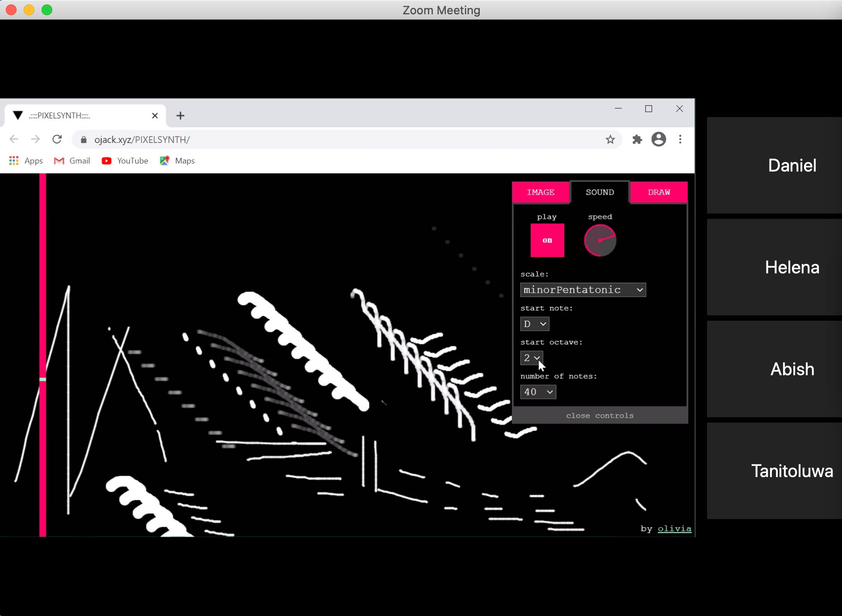Switch to the IMAGE tab
Screen dimensions: 842x616
point(540,192)
